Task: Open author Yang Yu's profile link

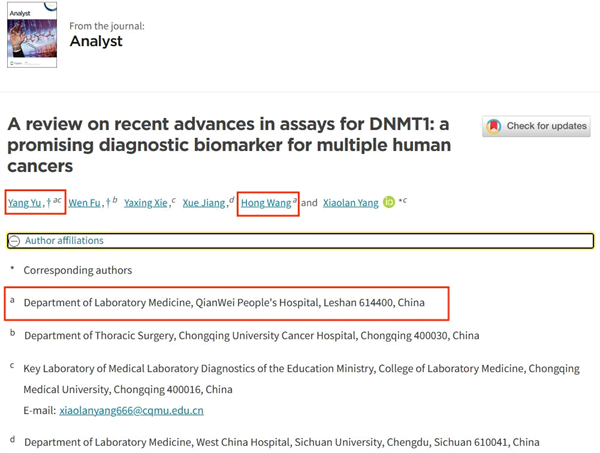Action: pyautogui.click(x=25, y=203)
